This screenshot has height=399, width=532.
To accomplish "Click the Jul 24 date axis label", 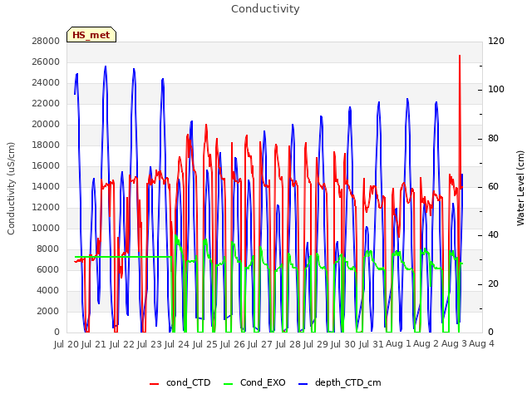I will 177,344.
